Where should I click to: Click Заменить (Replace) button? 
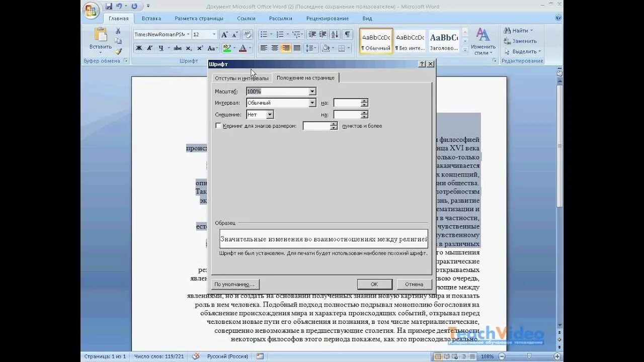(x=521, y=41)
